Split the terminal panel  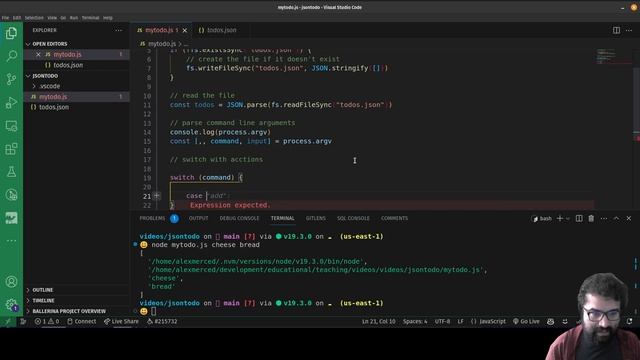point(579,218)
